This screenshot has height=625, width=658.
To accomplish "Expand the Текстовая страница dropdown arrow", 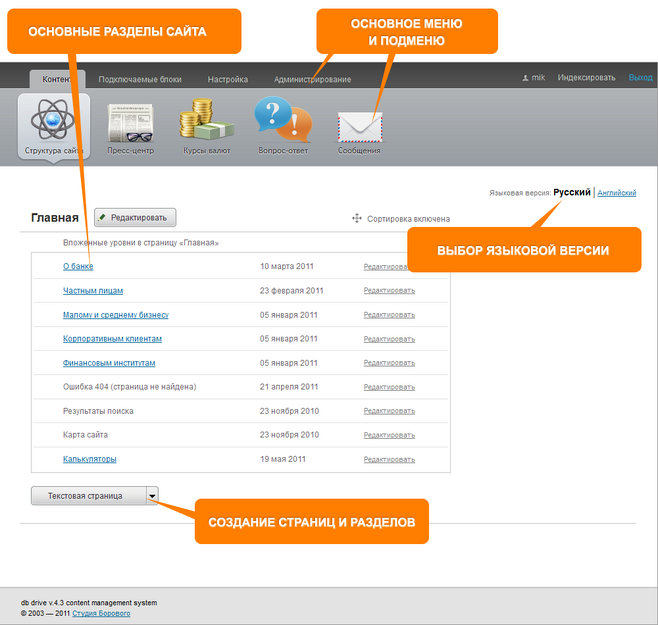I will point(152,496).
